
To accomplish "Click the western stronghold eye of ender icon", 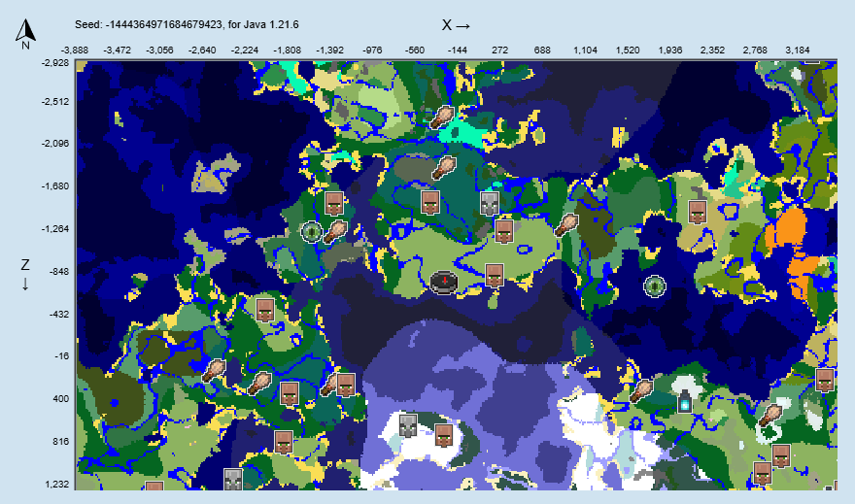I will tap(311, 231).
